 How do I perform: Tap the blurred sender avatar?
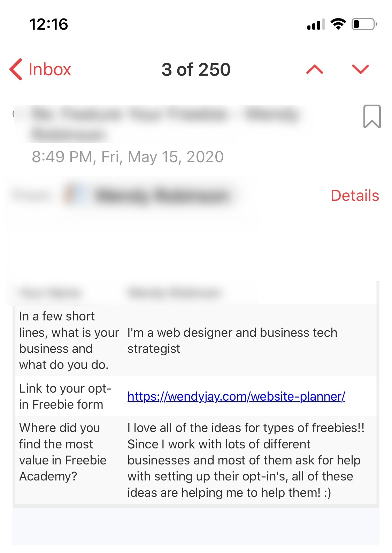point(75,195)
